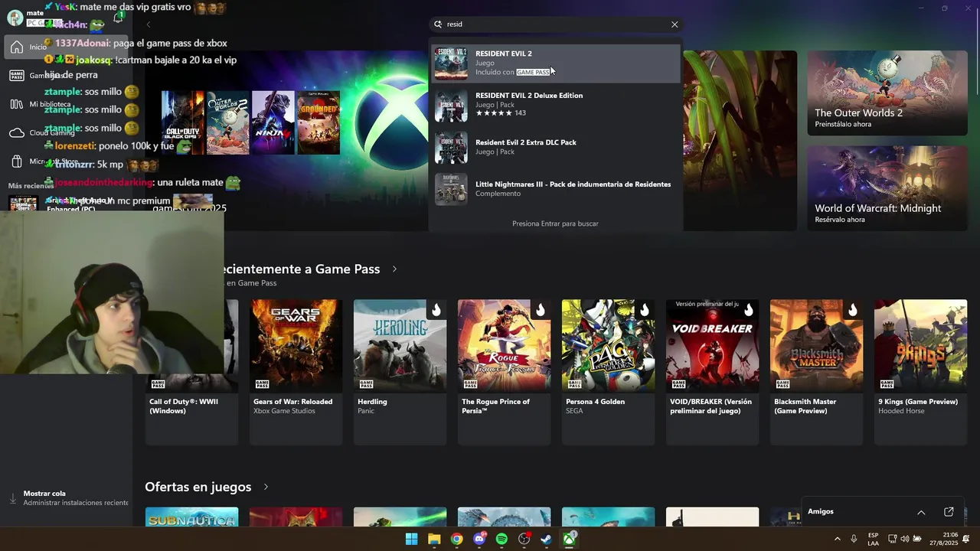Open Herdling game card
Image resolution: width=980 pixels, height=551 pixels.
(x=400, y=372)
